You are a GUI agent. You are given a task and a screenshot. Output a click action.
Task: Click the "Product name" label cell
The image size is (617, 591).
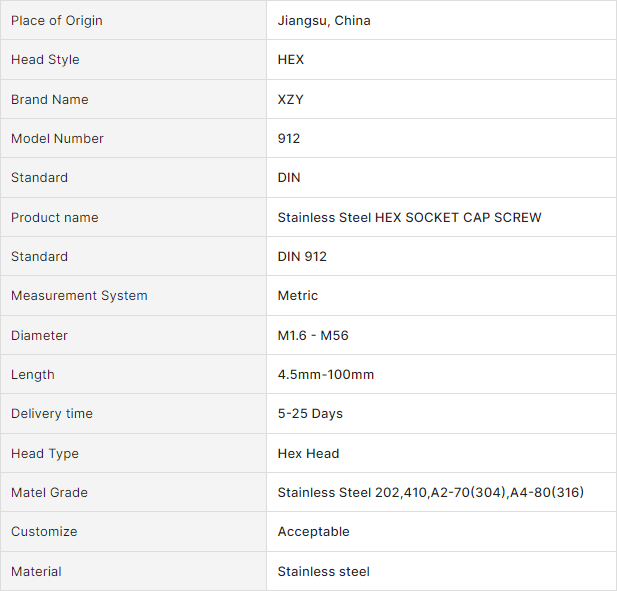55,218
